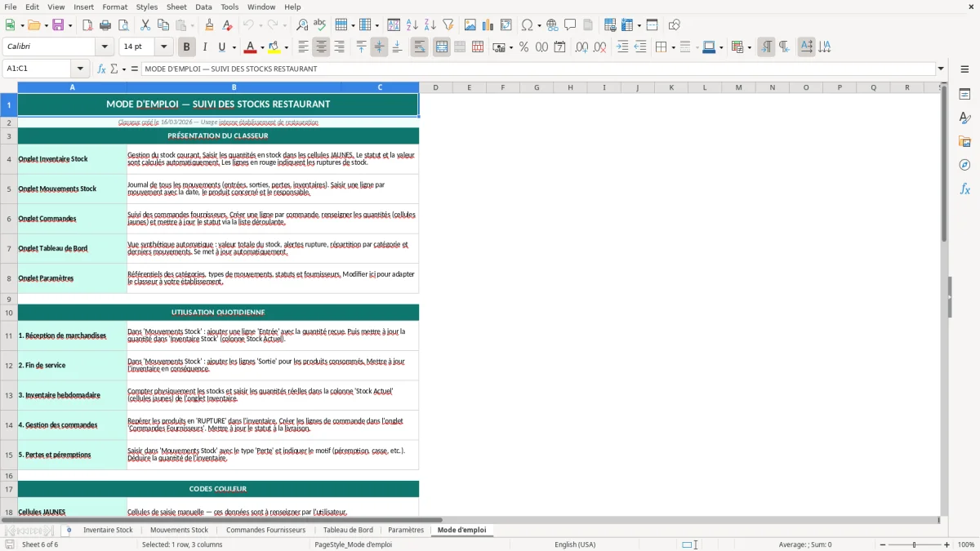Screen dimensions: 980x551
Task: Toggle Bold formatting
Action: click(x=187, y=47)
